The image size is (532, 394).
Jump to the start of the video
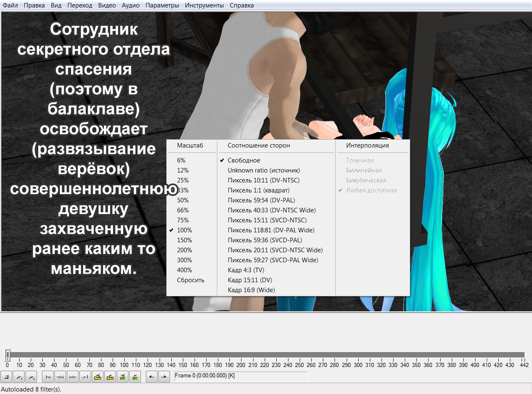coord(48,377)
